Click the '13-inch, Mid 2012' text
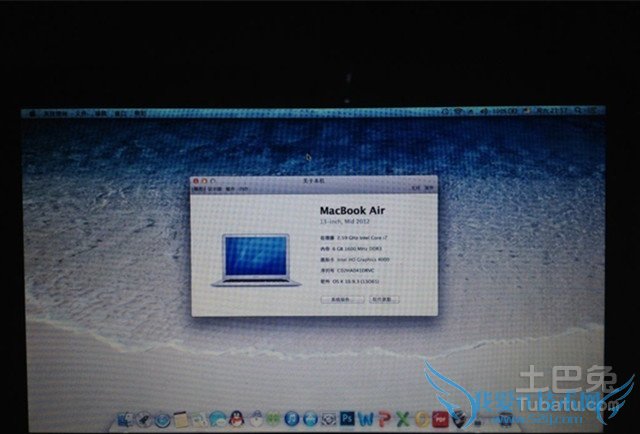 point(344,221)
